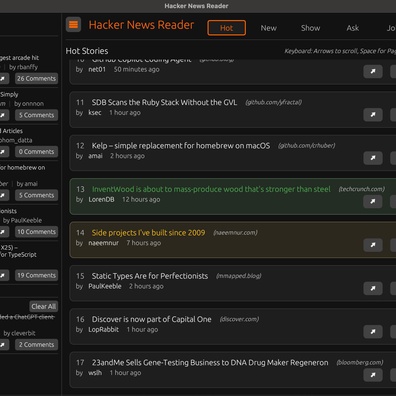Click author name LorenDB

101,199
